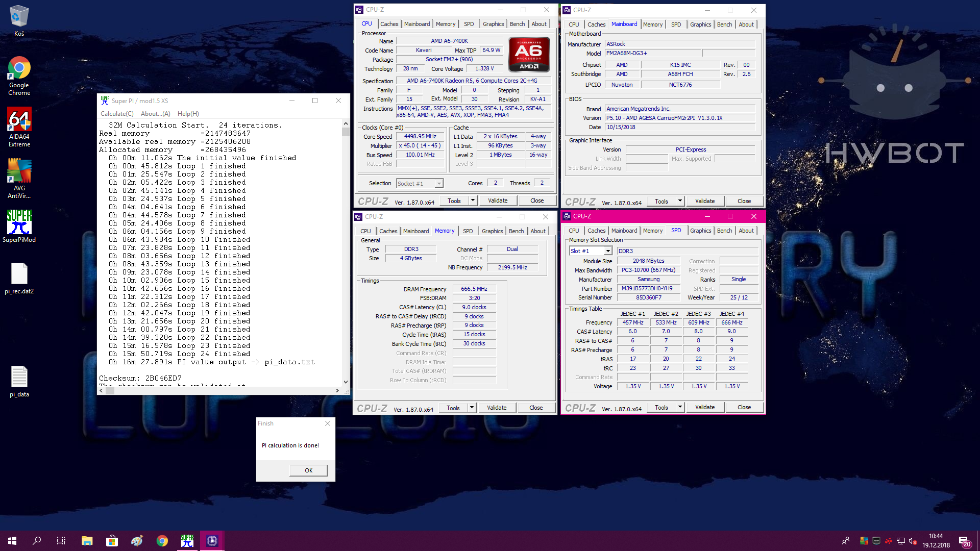Open the Calculate(C) menu in Super PI
The width and height of the screenshot is (980, 551).
[117, 114]
